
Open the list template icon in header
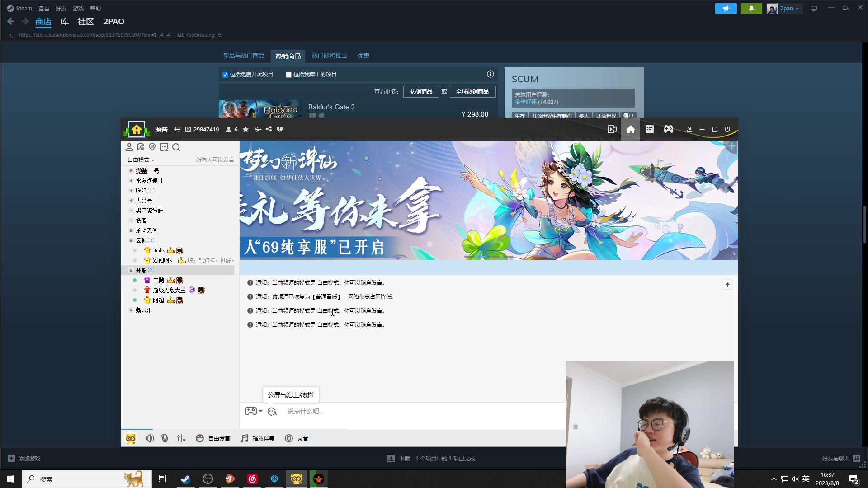click(650, 129)
